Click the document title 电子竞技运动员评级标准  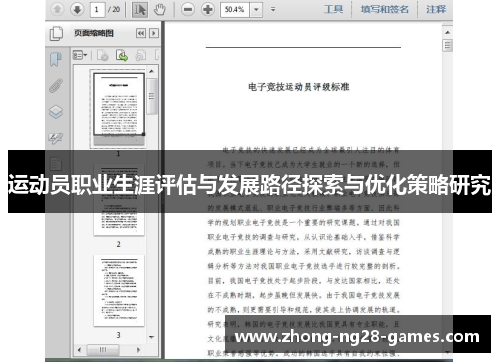click(x=299, y=87)
